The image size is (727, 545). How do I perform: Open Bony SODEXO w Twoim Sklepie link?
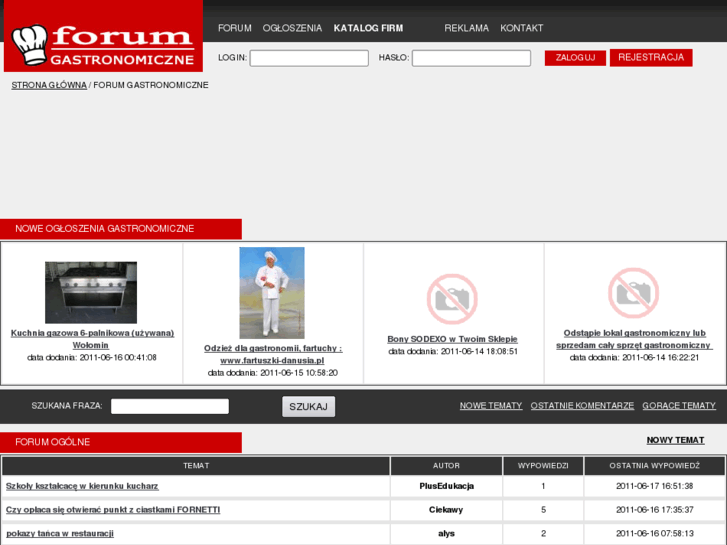(453, 339)
